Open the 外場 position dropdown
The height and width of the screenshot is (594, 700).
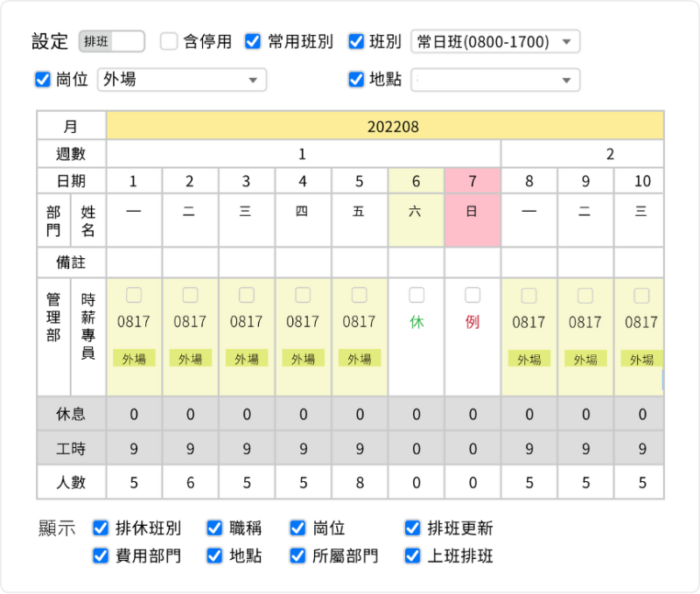click(x=182, y=80)
